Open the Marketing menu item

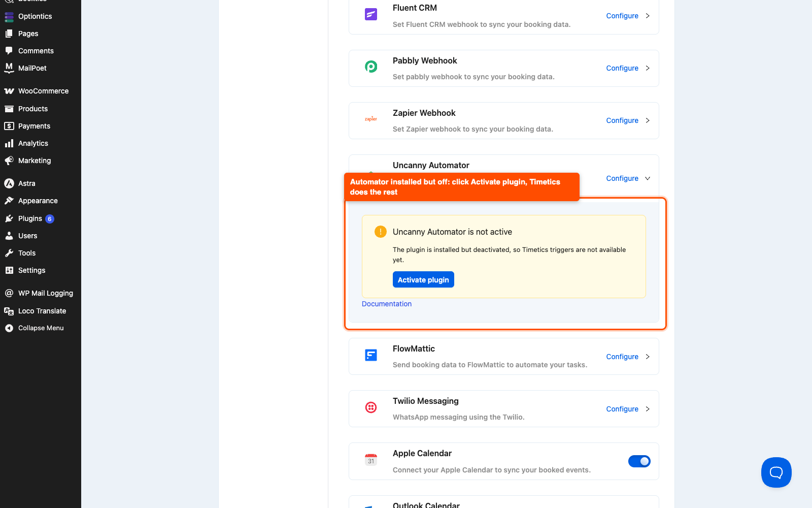(x=41, y=161)
